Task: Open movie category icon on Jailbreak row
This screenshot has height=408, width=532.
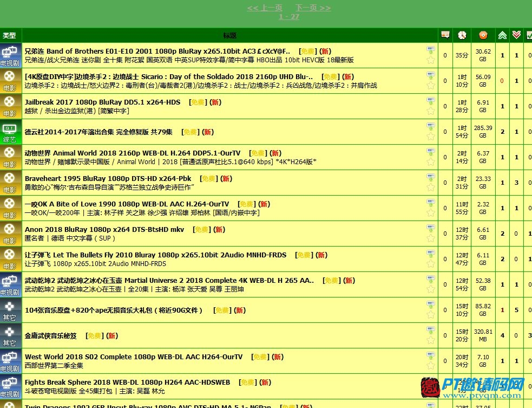Action: [10, 106]
